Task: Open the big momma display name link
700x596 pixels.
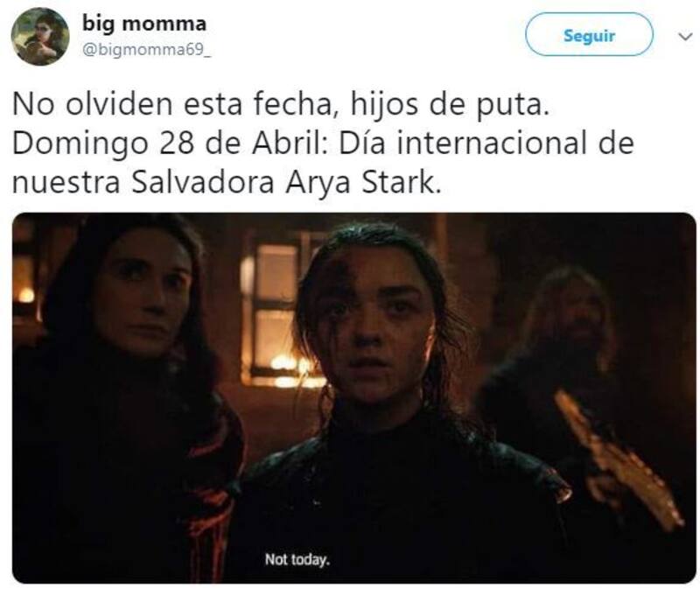Action: pos(144,24)
